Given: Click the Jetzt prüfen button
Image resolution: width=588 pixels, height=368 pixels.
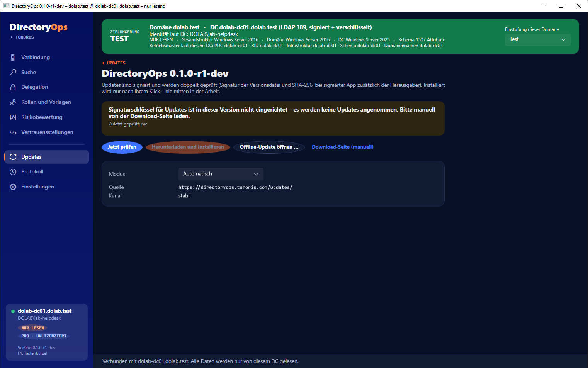Looking at the screenshot, I should click(x=122, y=147).
